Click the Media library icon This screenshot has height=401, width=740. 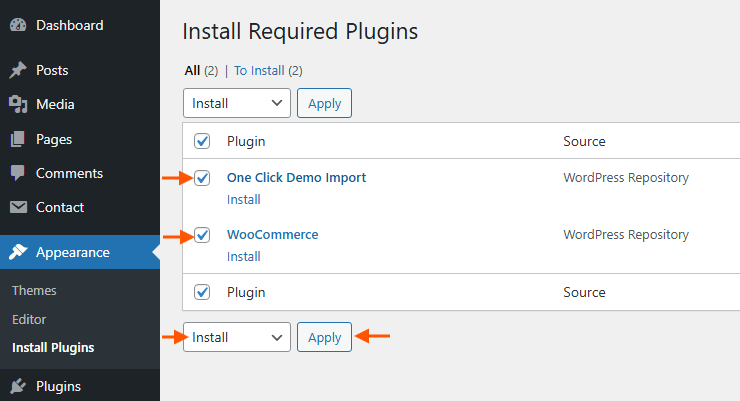point(18,104)
